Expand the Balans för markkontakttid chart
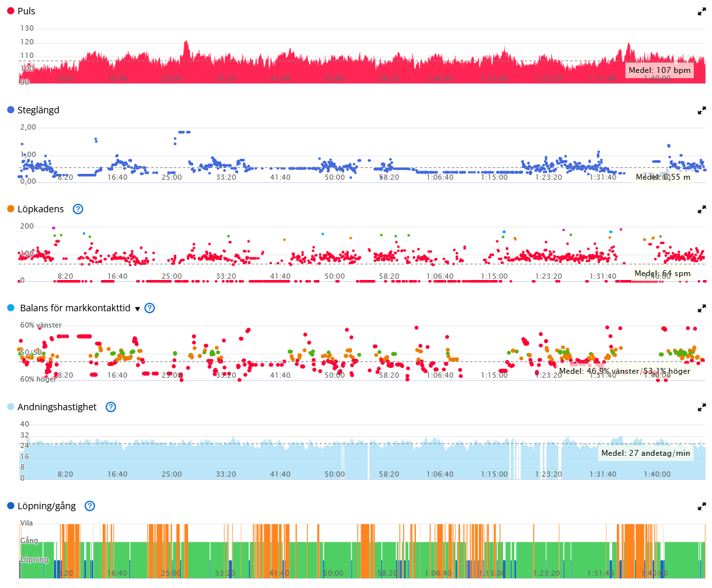The width and height of the screenshot is (712, 588). pyautogui.click(x=702, y=309)
